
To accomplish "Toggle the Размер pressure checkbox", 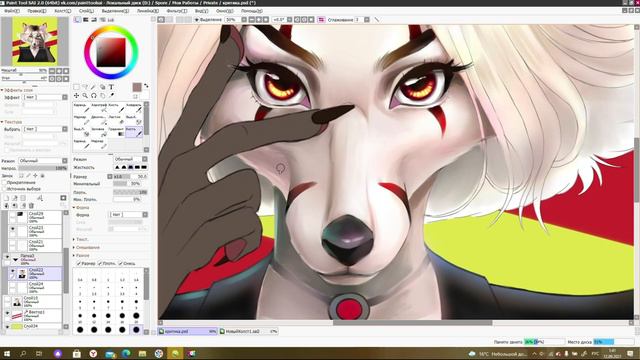I will [79, 264].
